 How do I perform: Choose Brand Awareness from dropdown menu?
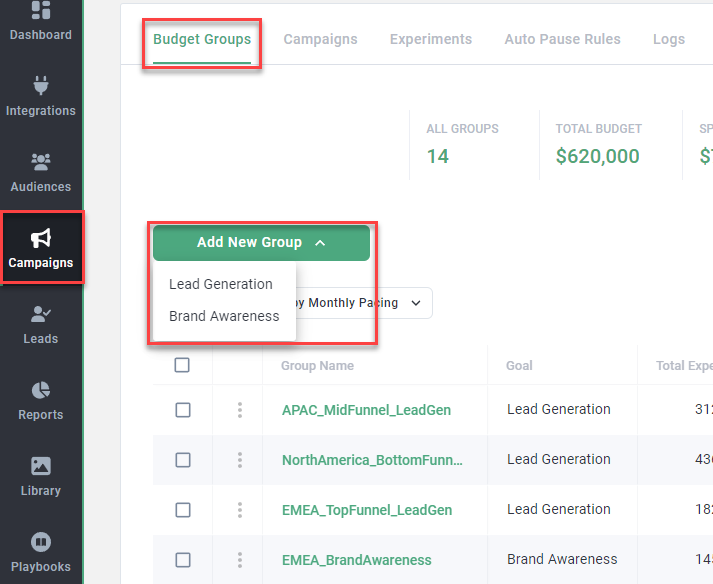224,316
